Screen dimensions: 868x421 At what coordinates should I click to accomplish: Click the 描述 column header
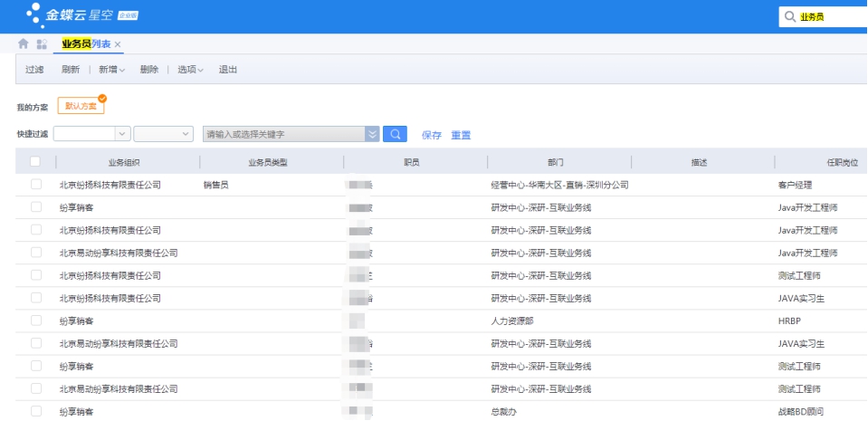tap(699, 163)
